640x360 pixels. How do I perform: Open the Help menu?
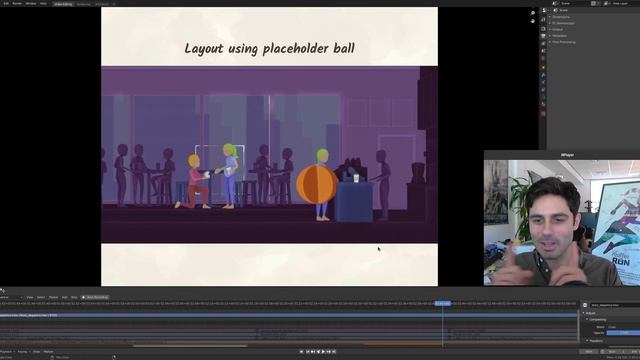[x=43, y=3]
